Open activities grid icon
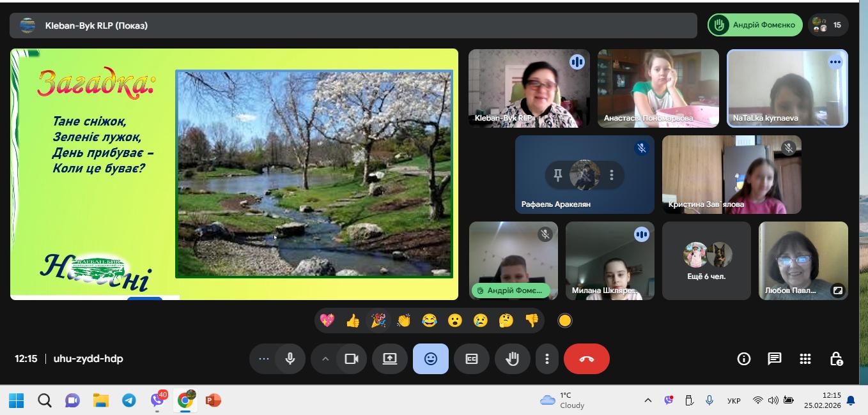This screenshot has width=868, height=415. (x=805, y=359)
